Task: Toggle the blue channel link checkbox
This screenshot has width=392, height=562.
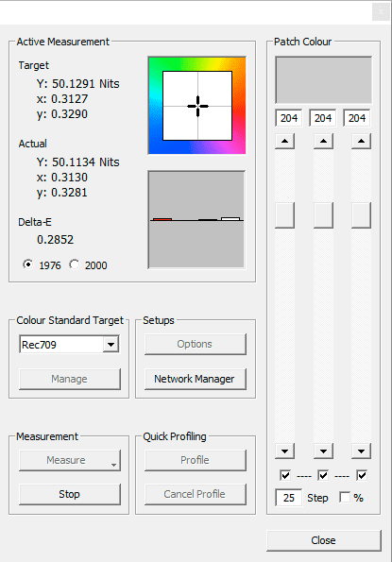Action: click(362, 475)
